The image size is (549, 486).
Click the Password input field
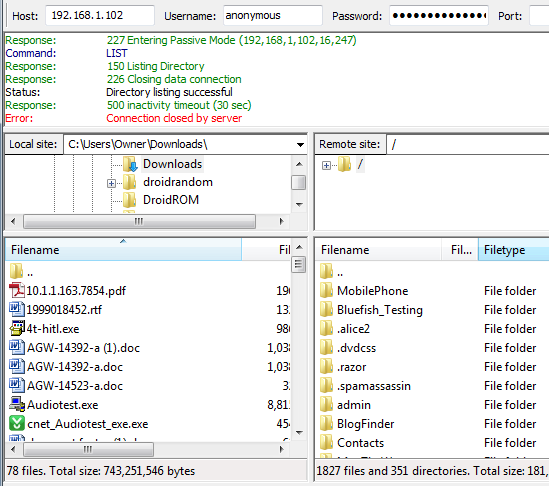pos(439,15)
